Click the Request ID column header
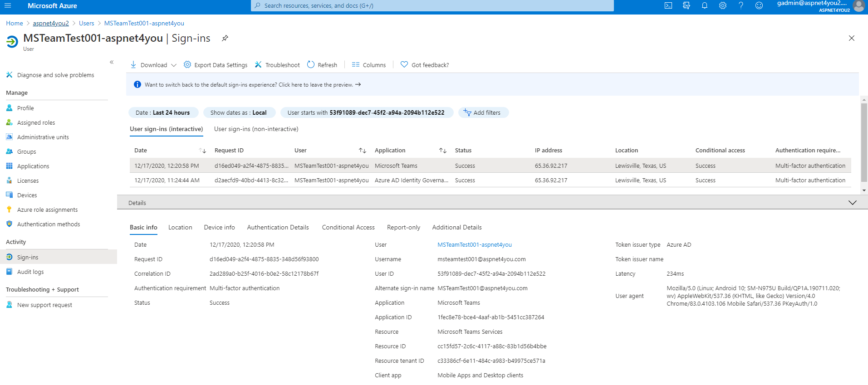The image size is (868, 385). pos(229,151)
